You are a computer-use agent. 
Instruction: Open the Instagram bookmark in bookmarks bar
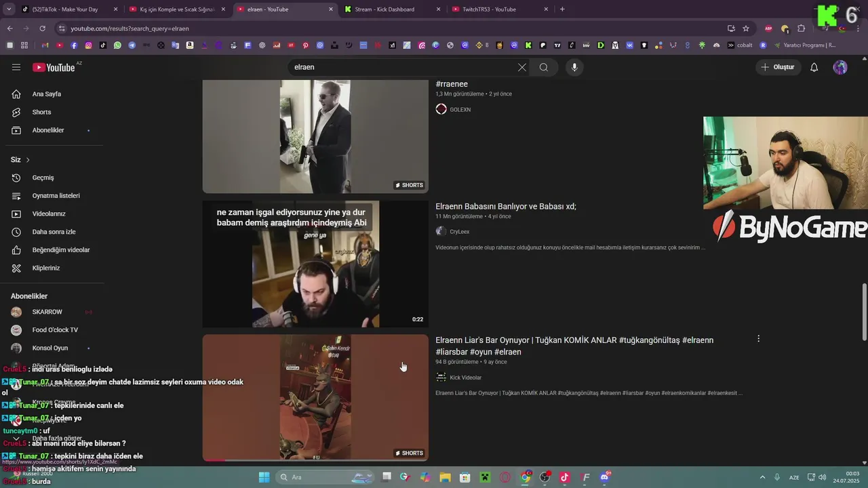coord(88,45)
